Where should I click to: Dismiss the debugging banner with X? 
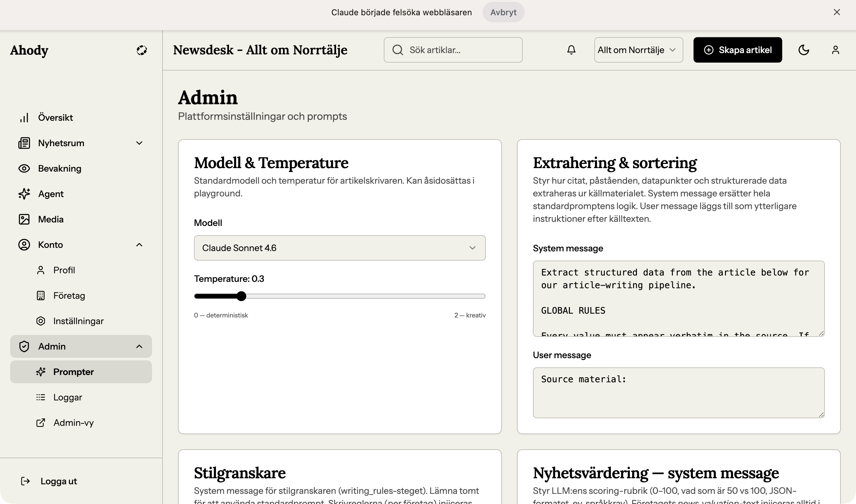pyautogui.click(x=837, y=12)
